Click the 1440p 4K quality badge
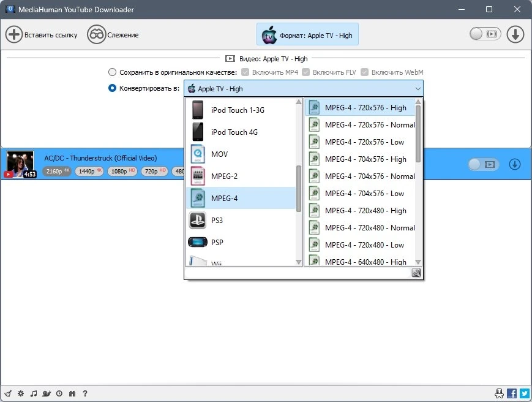This screenshot has height=402, width=532. pyautogui.click(x=89, y=171)
